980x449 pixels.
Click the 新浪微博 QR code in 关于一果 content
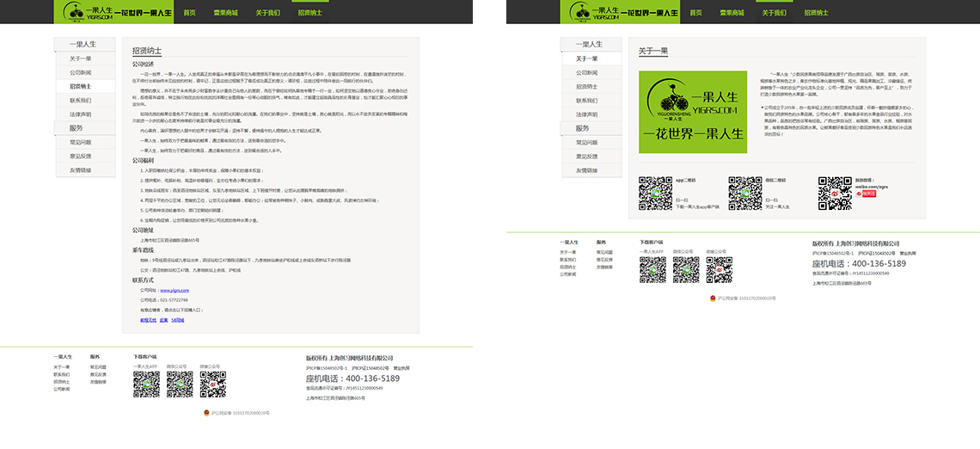(x=834, y=194)
